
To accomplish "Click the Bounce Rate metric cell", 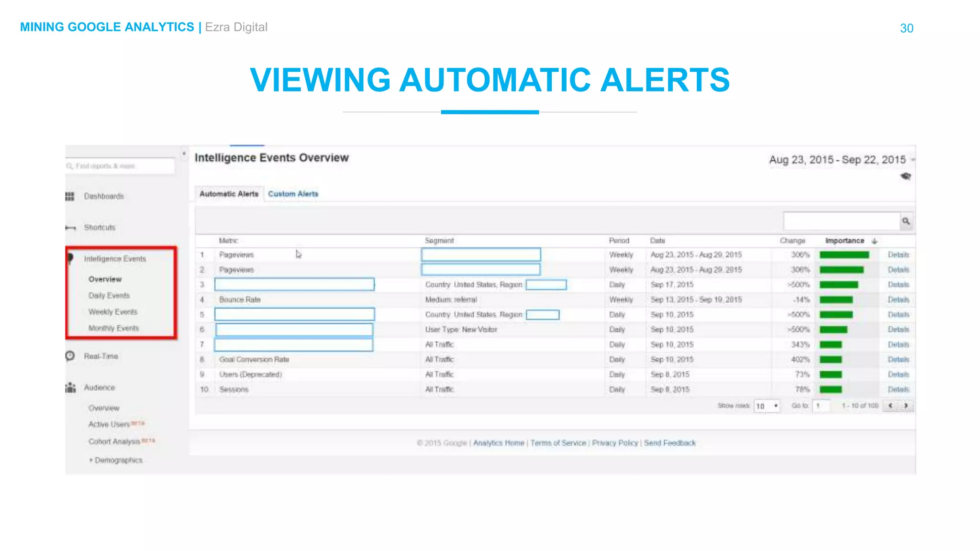I will [240, 300].
